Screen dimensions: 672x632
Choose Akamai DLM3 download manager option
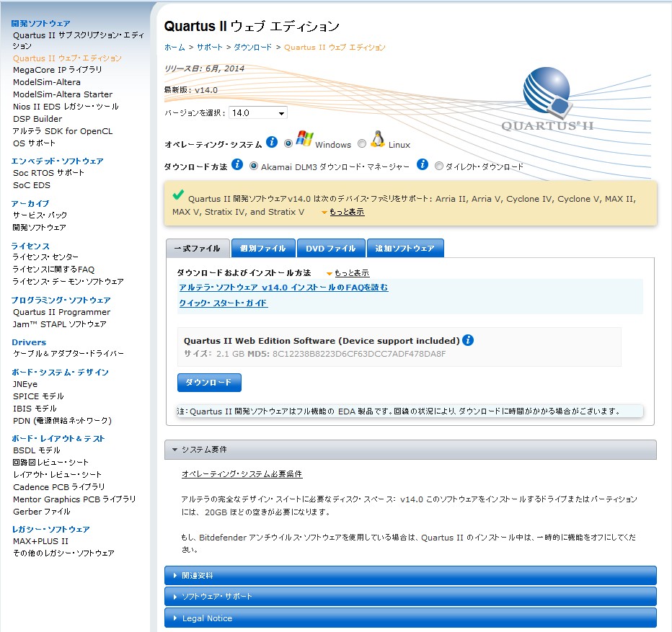click(254, 166)
